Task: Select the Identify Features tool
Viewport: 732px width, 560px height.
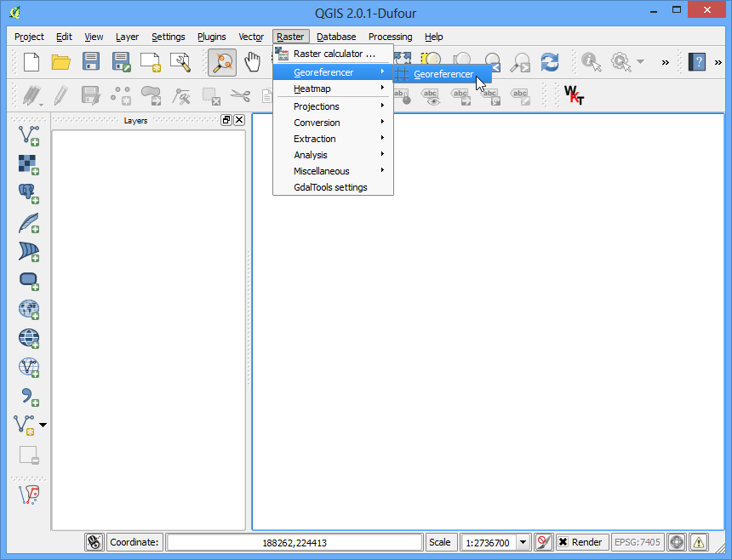Action: click(591, 62)
